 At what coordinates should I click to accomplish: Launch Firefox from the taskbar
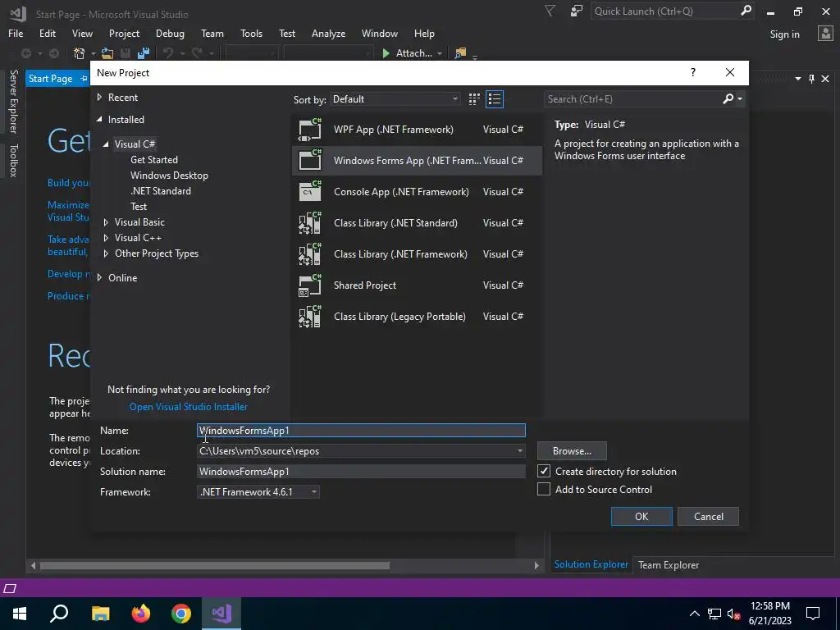point(141,614)
